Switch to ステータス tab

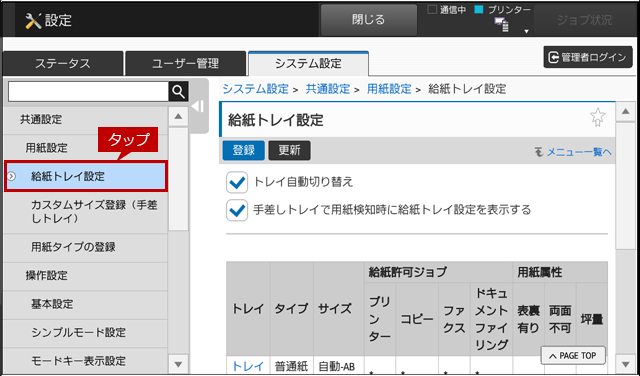point(62,64)
